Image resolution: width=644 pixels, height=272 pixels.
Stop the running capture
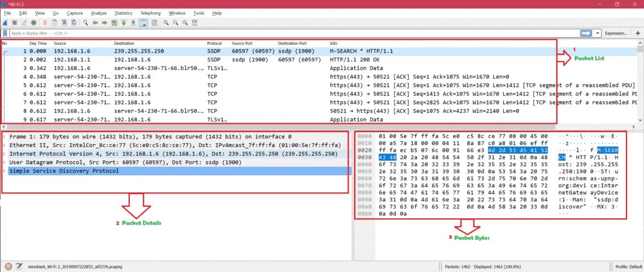(x=14, y=23)
